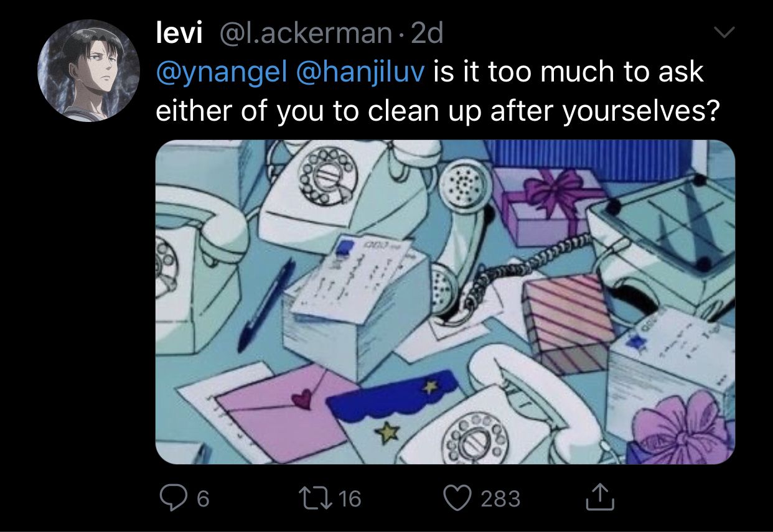Expand the tweet options chevron

point(725,32)
